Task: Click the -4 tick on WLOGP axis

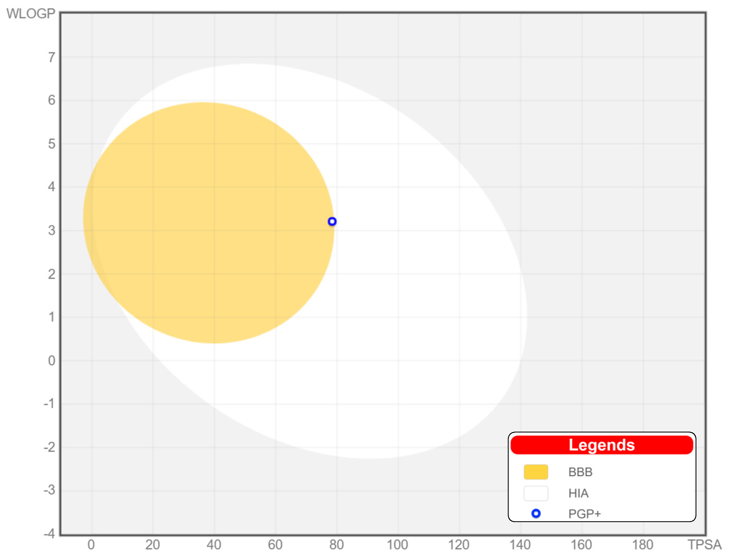Action: (x=49, y=533)
